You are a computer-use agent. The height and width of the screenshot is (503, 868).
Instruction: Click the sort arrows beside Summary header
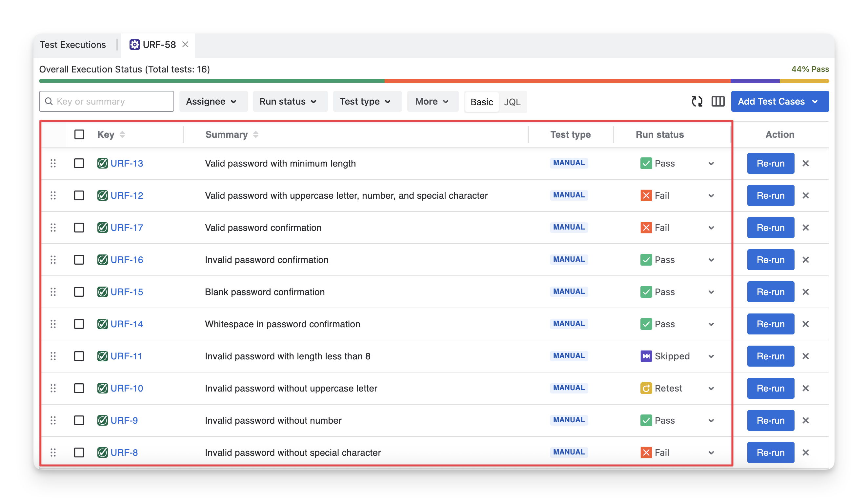pyautogui.click(x=255, y=135)
